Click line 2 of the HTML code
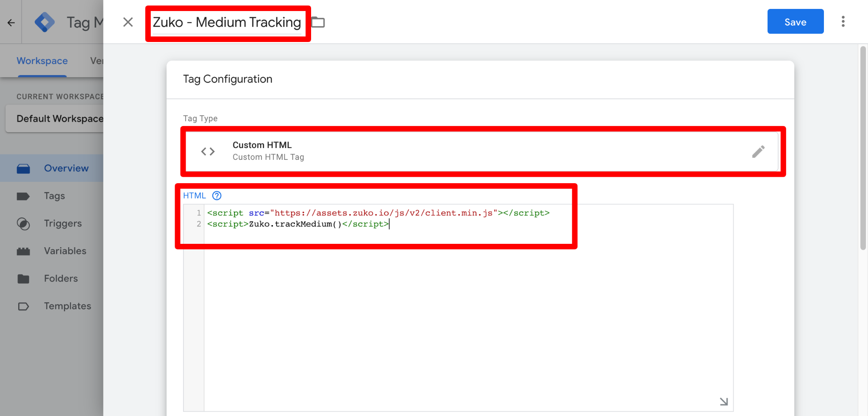 (x=297, y=224)
